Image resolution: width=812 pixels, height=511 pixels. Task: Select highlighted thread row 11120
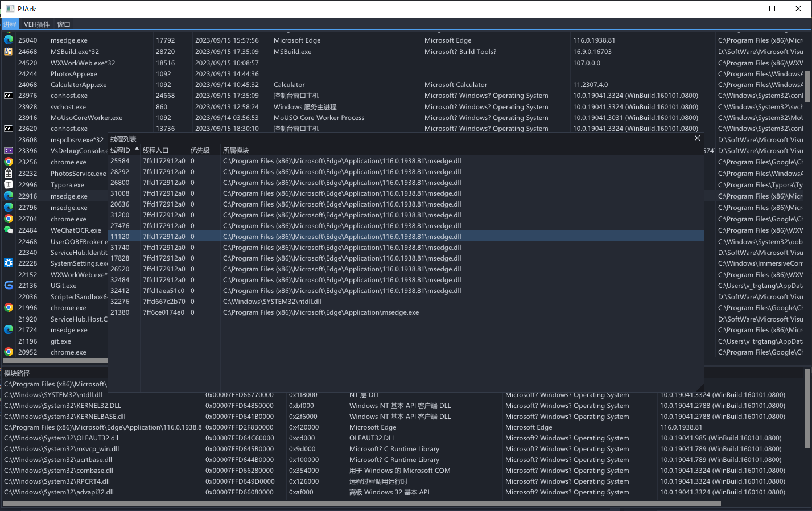[406, 237]
